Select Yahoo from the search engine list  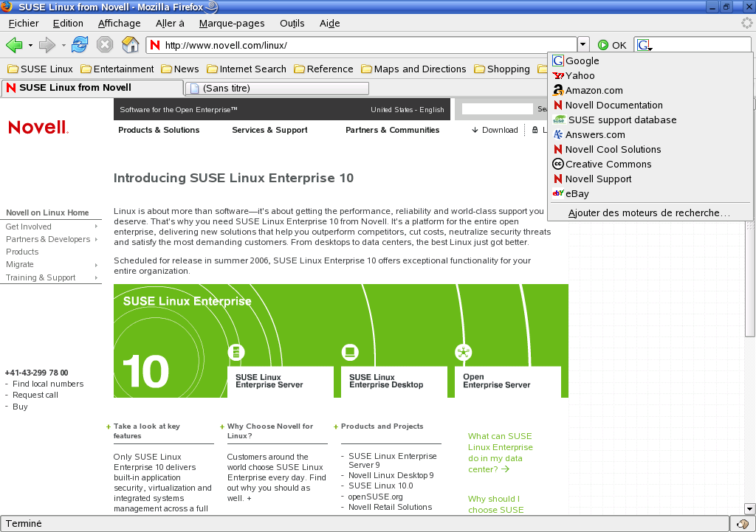point(650,76)
